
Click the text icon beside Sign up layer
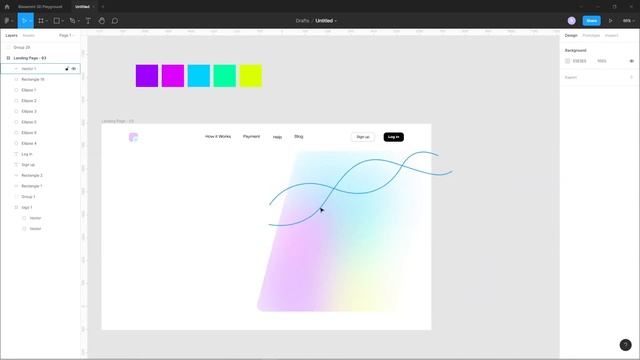click(x=16, y=165)
